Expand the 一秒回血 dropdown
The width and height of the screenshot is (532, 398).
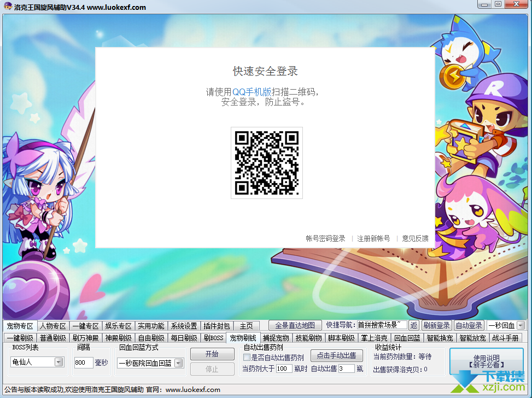(x=521, y=325)
